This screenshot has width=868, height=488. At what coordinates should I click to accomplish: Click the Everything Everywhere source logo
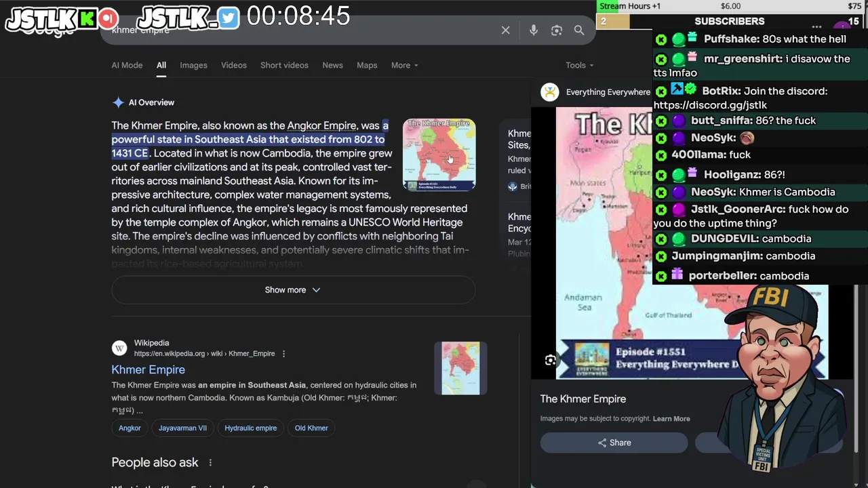coord(550,92)
